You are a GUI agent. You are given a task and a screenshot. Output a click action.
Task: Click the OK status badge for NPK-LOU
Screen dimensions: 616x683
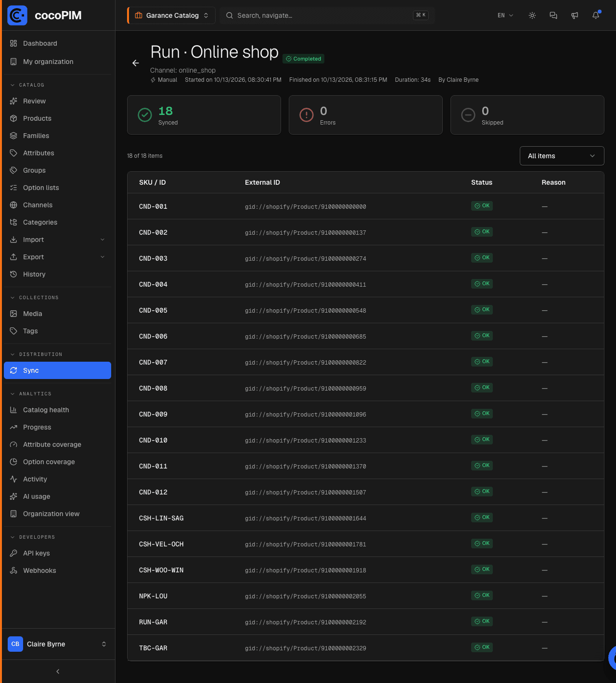coord(482,595)
